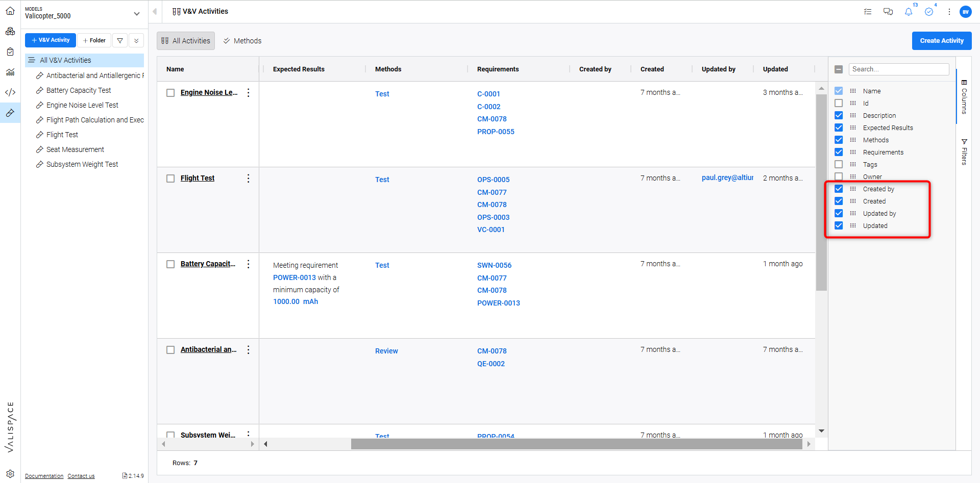Open Subsystem Weight Test tree item

tap(82, 164)
